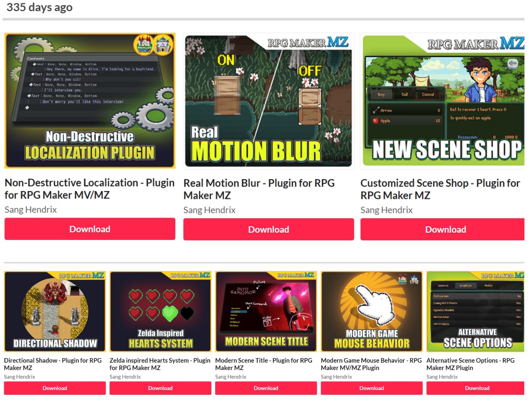Open the Alternative Scene Options thumbnail image
The image size is (532, 405).
pyautogui.click(x=475, y=311)
